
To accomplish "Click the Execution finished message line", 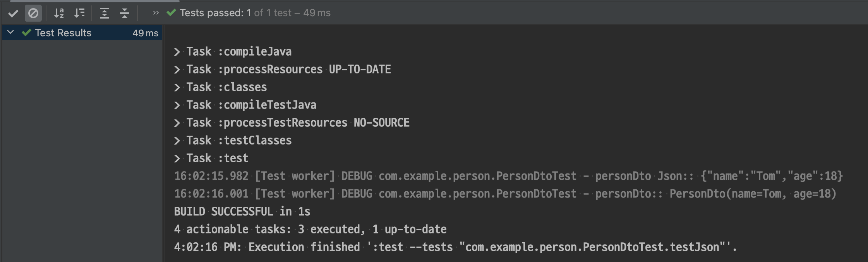I will coord(455,247).
